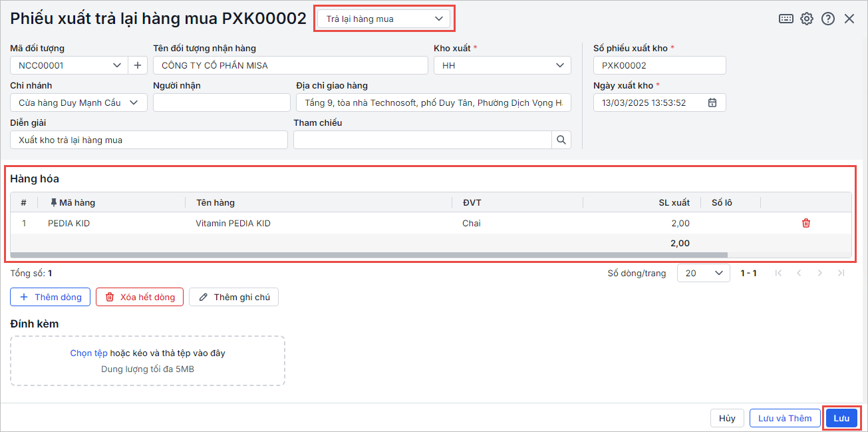Click the plus icon beside NCC00001
Viewport: 868px width, 432px height.
pos(138,65)
